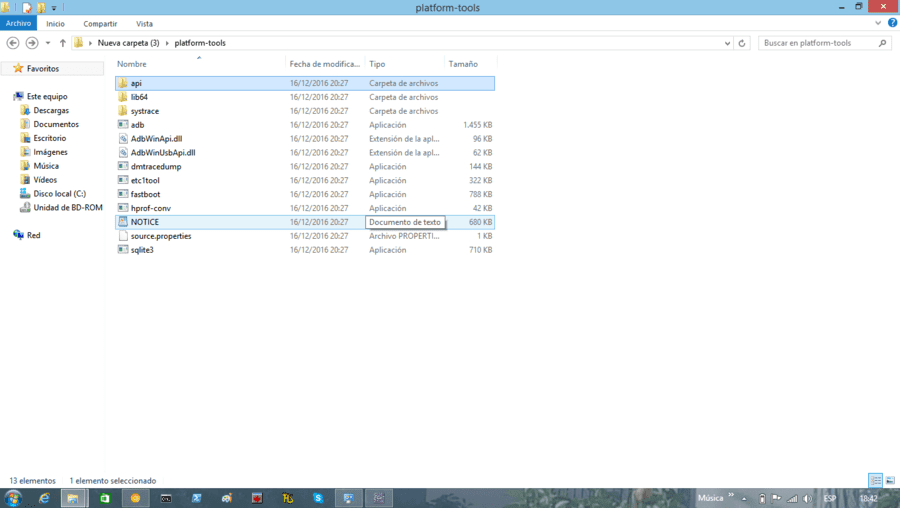Go forward with the Forward arrow button
The width and height of the screenshot is (900, 508).
click(32, 43)
